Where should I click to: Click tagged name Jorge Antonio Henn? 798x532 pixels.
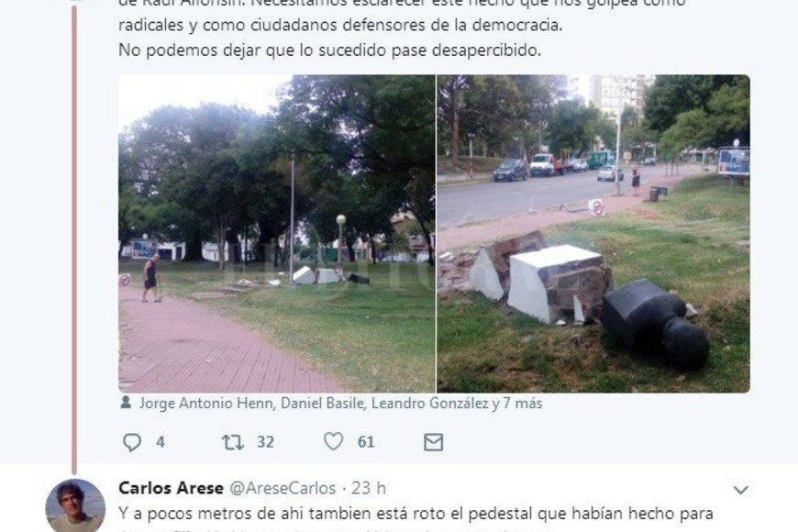[207, 404]
